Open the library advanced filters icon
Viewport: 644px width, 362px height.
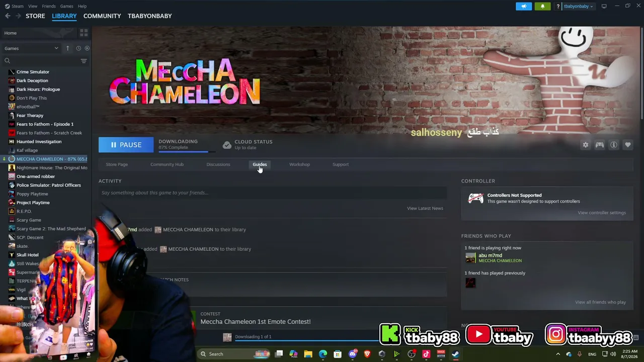pos(84,61)
